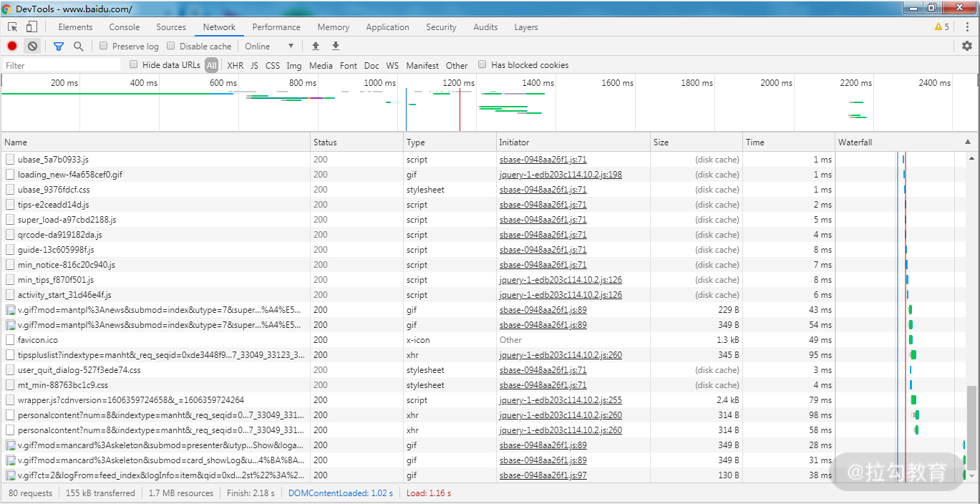Filter requests by Font type

click(x=349, y=65)
